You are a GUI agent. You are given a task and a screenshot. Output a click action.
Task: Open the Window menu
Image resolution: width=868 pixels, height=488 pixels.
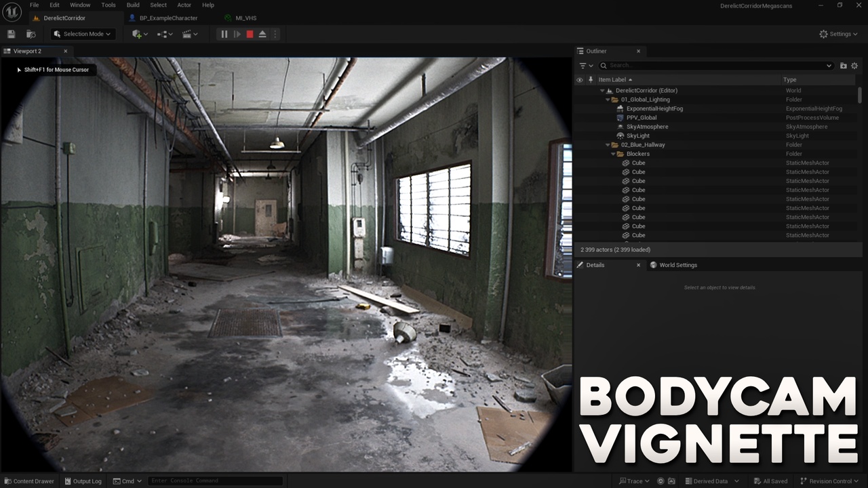80,5
